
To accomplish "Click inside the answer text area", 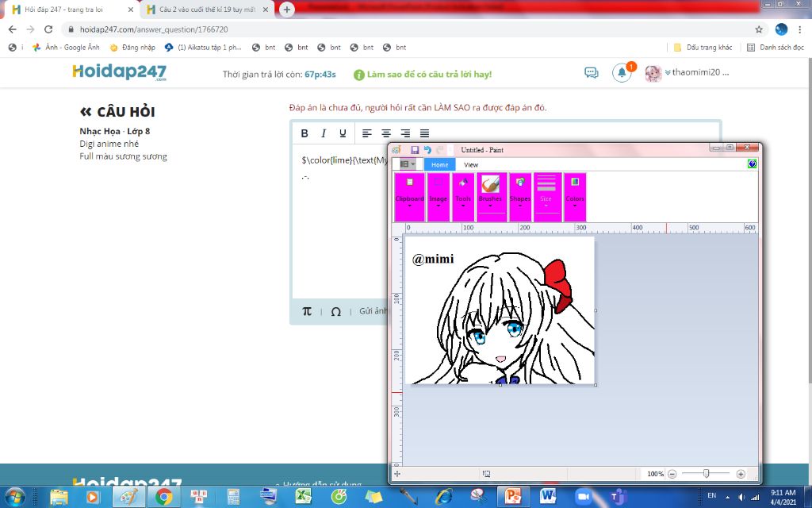I will tap(340, 222).
